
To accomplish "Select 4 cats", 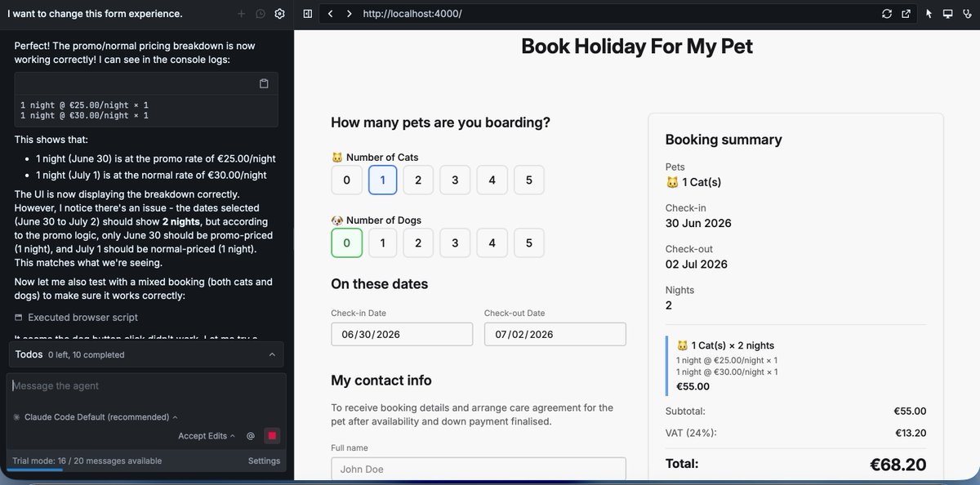I will [492, 180].
